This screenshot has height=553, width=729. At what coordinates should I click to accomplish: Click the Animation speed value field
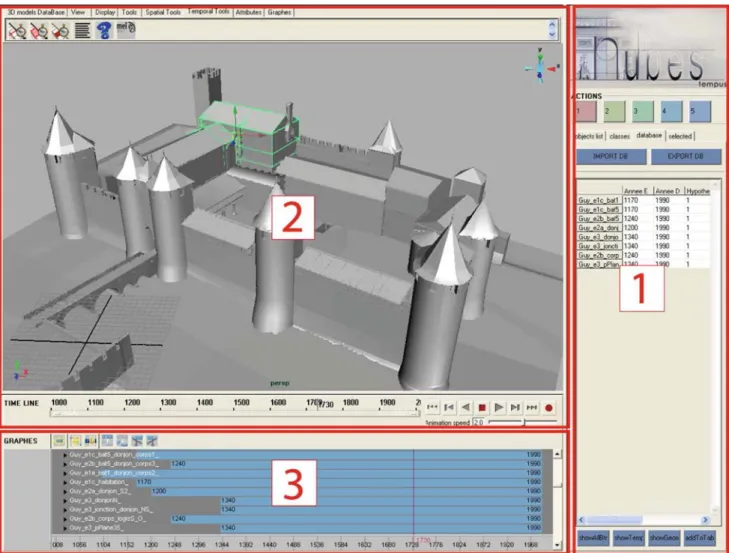pyautogui.click(x=478, y=422)
